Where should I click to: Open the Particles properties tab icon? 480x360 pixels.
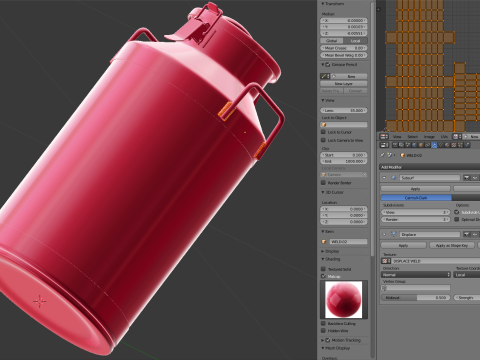(x=460, y=145)
